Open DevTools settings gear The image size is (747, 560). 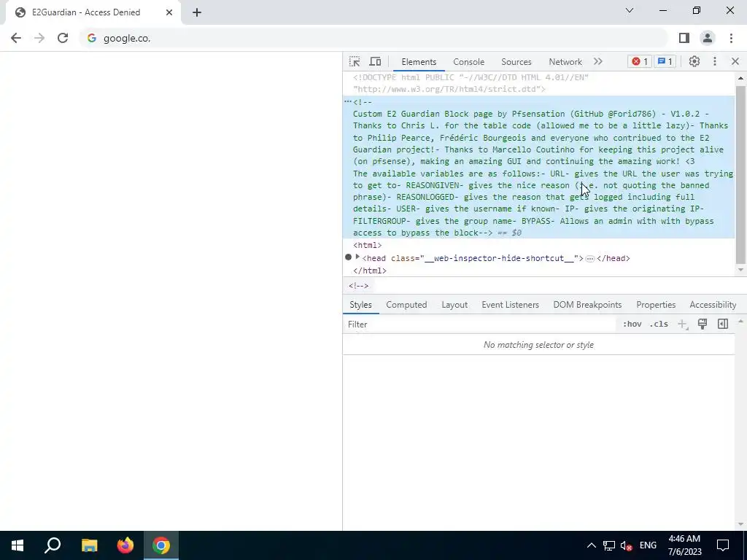coord(694,61)
